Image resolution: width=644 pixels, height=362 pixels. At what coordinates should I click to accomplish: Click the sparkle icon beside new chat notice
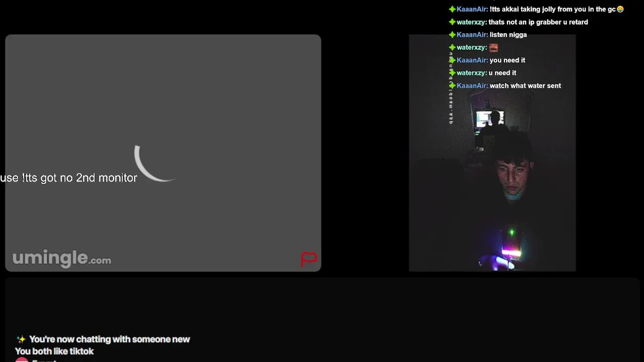point(21,339)
